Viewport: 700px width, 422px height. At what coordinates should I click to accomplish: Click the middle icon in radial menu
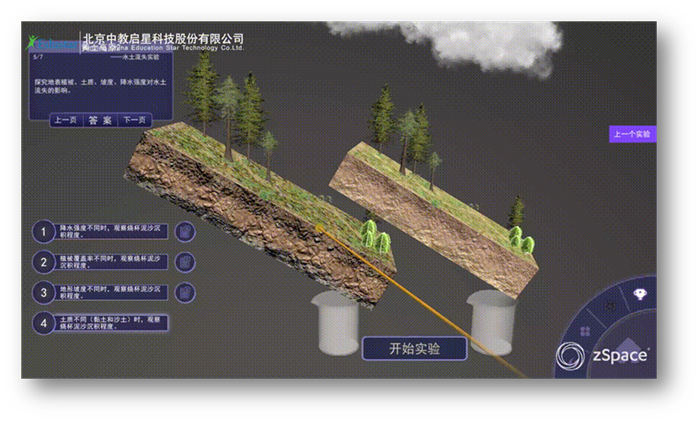click(608, 307)
